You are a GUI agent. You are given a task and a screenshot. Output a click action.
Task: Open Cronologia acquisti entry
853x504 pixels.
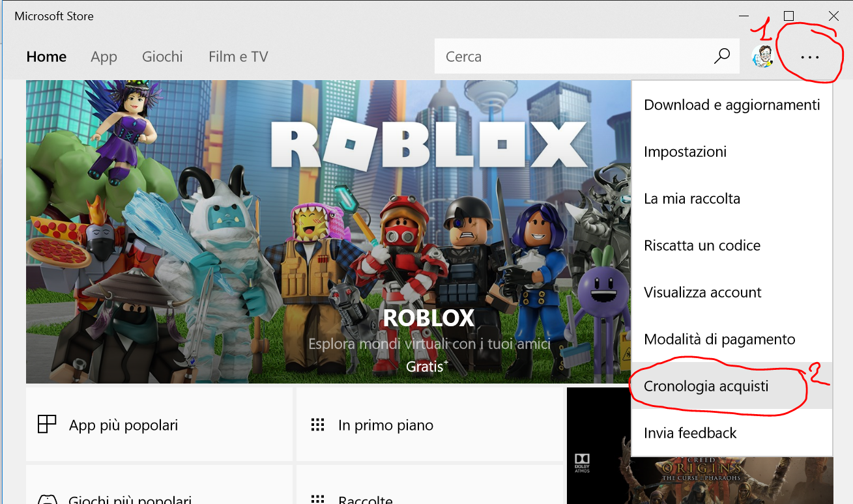pos(706,386)
